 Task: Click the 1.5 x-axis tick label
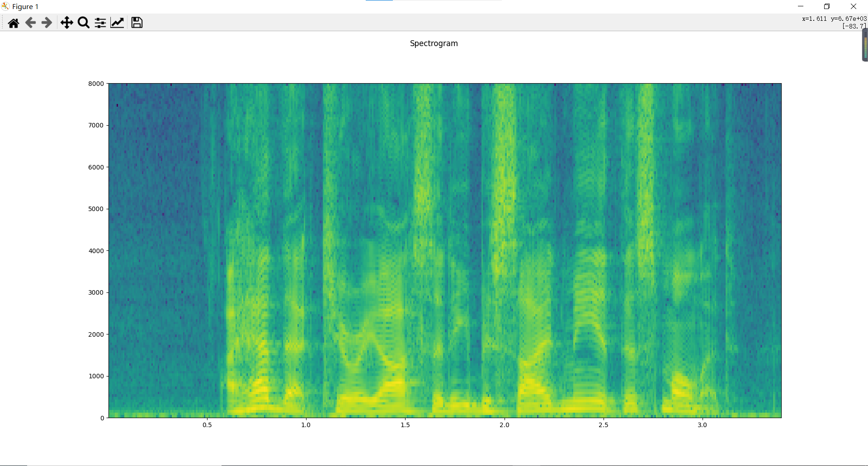(405, 425)
